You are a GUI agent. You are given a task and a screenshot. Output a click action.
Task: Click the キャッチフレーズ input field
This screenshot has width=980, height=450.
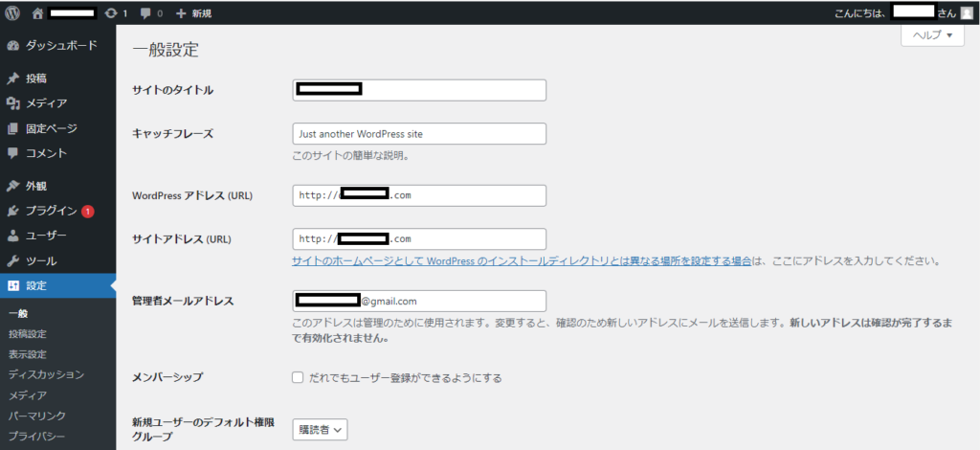pyautogui.click(x=419, y=134)
